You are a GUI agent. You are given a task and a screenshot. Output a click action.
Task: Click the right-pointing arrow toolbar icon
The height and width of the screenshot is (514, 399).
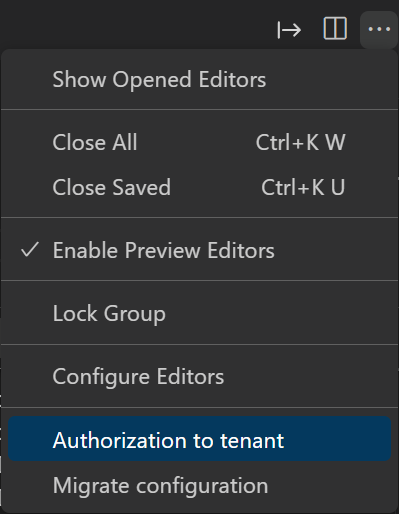pos(289,30)
